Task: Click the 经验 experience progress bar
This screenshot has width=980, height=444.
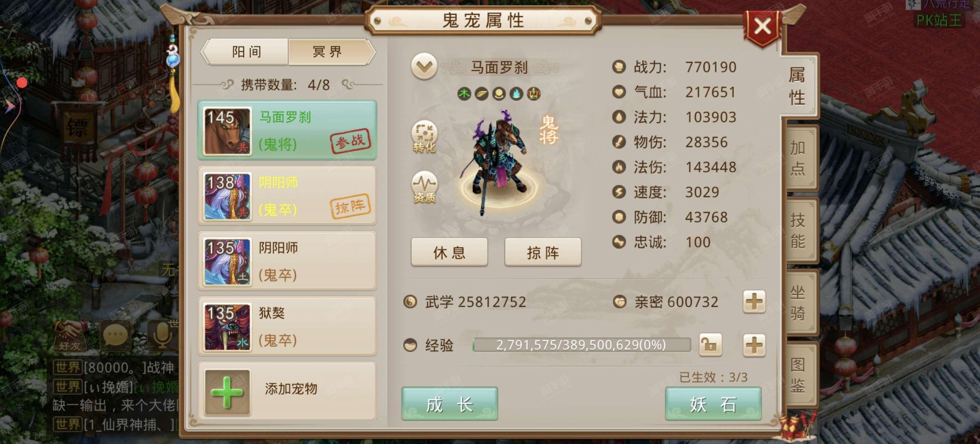Action: pyautogui.click(x=581, y=345)
